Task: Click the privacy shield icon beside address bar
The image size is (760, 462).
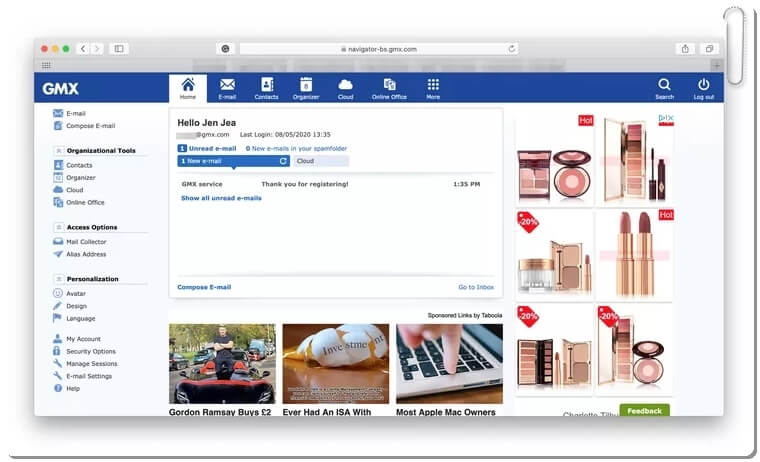Action: click(225, 48)
